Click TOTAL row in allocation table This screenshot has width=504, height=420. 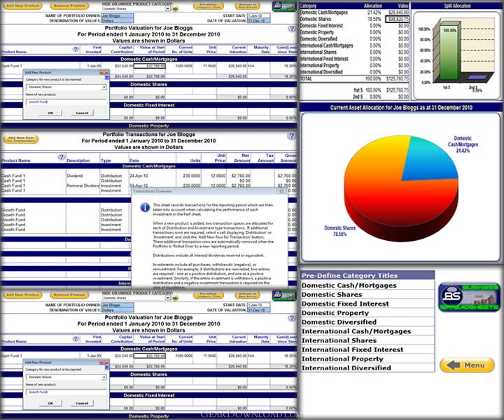354,78
